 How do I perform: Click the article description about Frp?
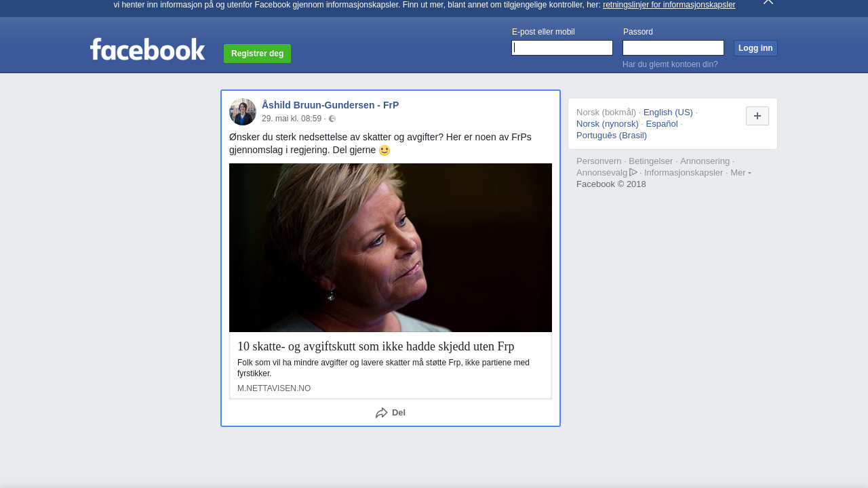383,368
